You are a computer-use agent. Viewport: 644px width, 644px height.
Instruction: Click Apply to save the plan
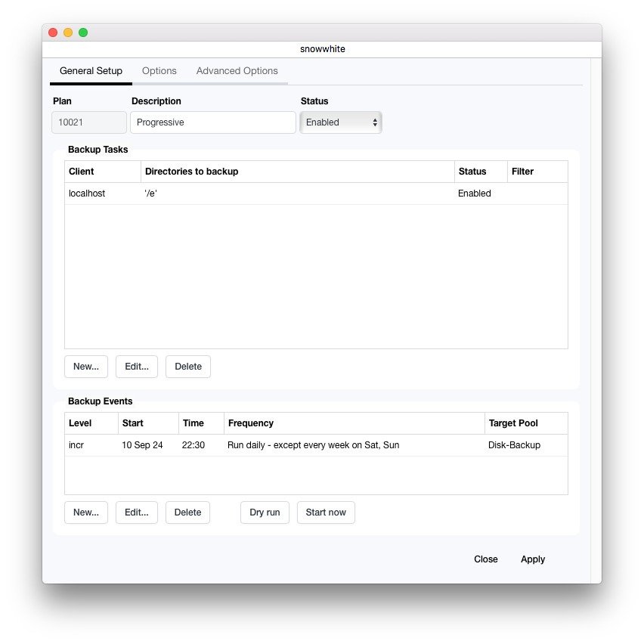pos(533,559)
